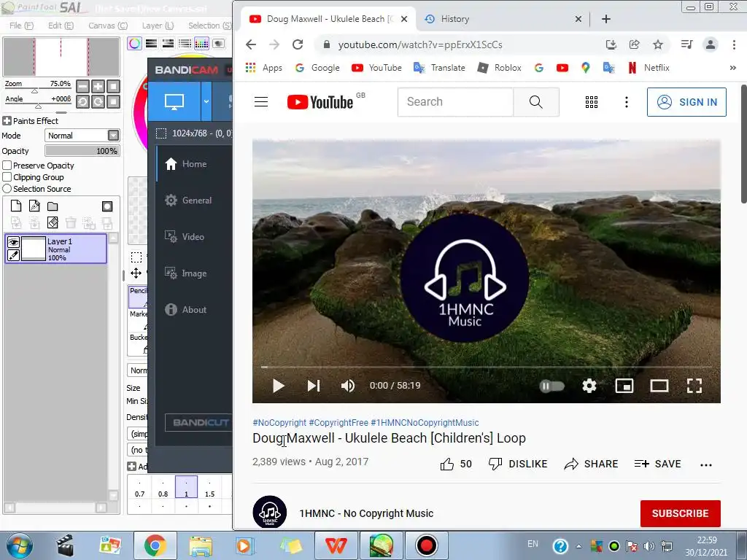Toggle the scratchpad panel in SAI
The image size is (747, 560).
(218, 44)
